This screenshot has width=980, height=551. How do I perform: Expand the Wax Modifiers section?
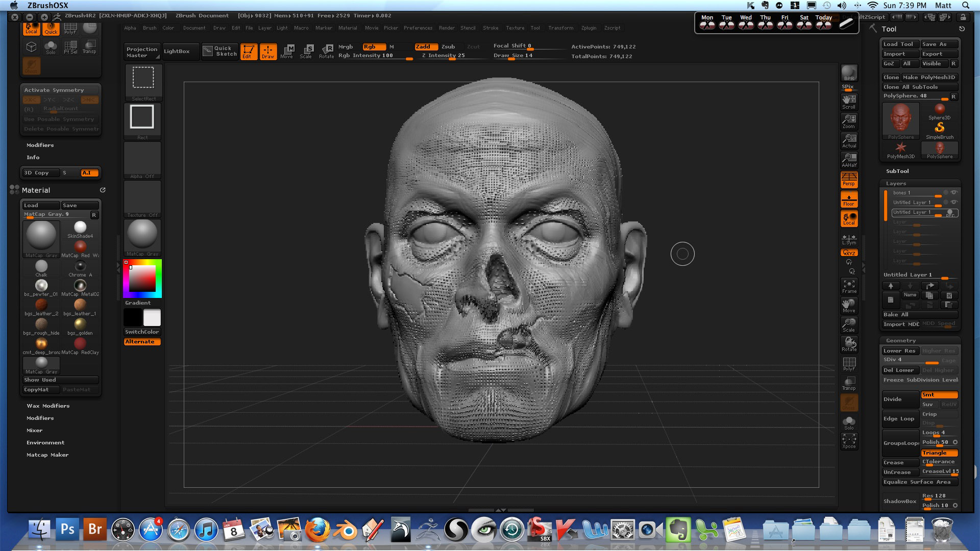(x=48, y=406)
